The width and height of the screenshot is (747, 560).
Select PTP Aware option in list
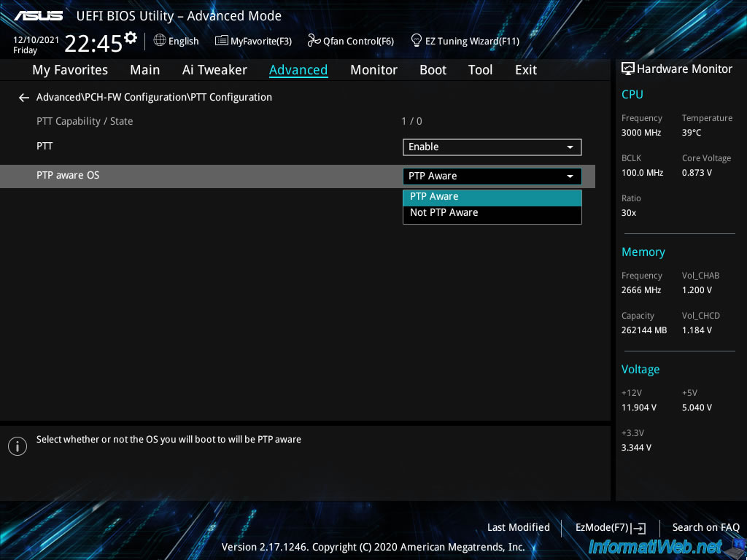(492, 197)
